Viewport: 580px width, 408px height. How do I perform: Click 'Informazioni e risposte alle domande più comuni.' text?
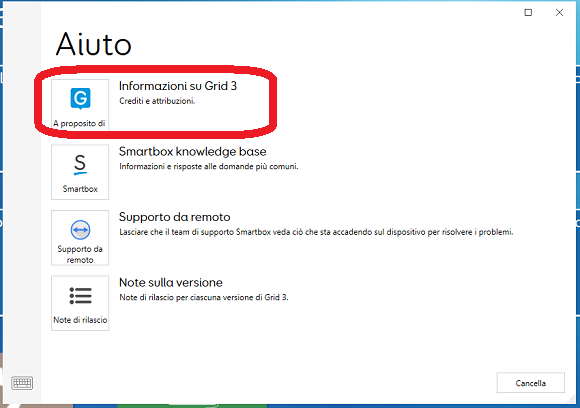point(209,166)
